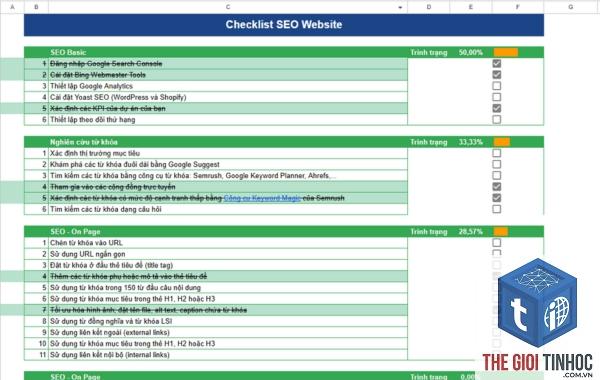Tick the Google Suggest keyword row checkbox
Screen dimensions: 600x380
click(497, 164)
